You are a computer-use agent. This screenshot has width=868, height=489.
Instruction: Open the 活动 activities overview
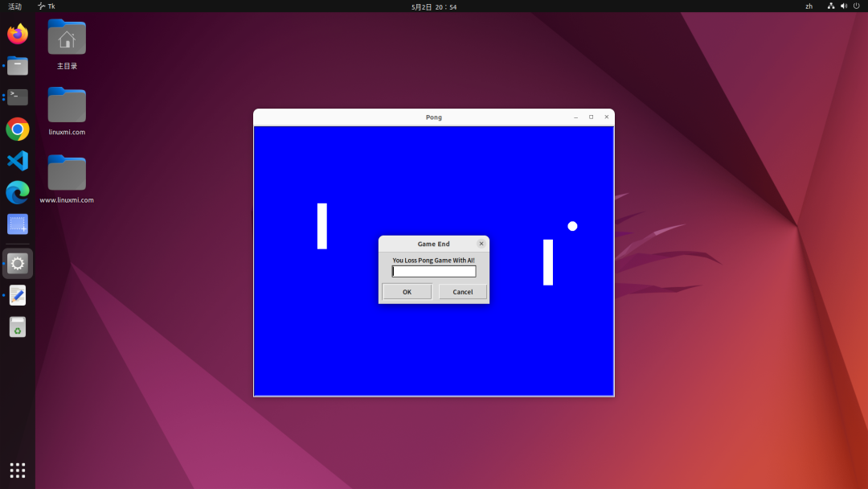pos(15,6)
